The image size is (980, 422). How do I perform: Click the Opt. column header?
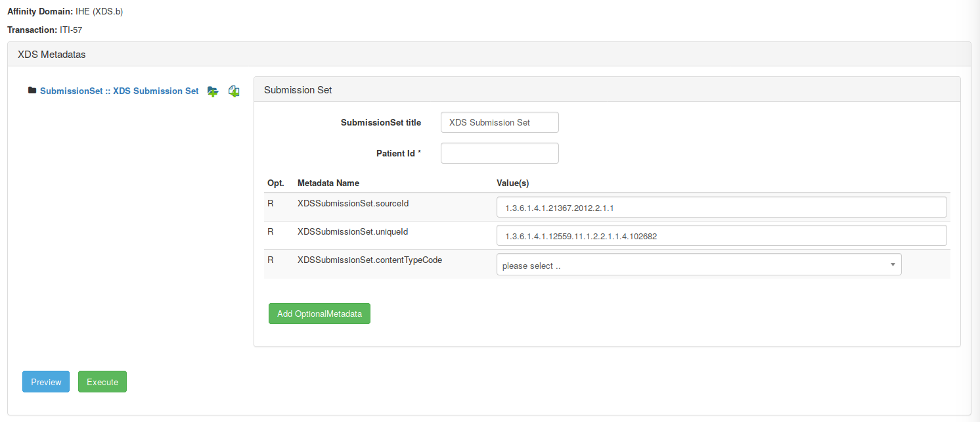[275, 183]
